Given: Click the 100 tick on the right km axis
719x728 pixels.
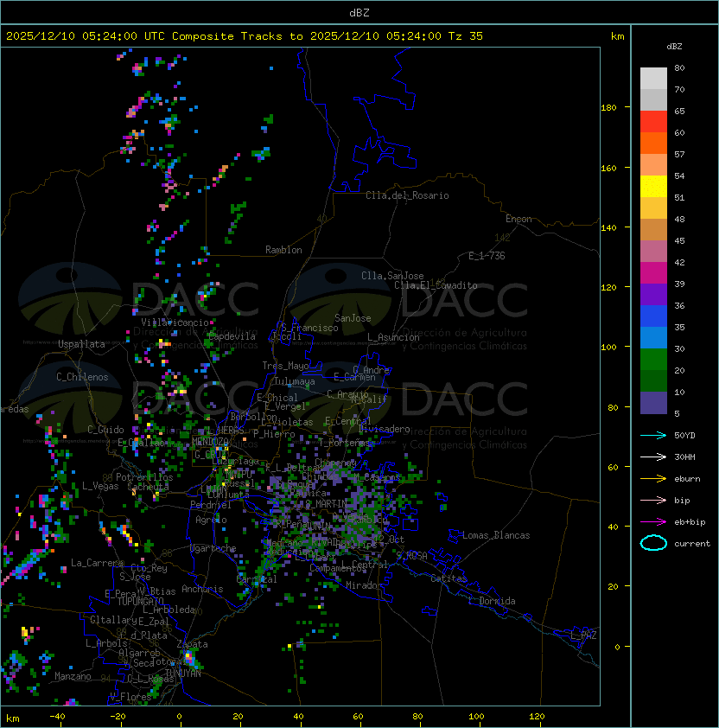Looking at the screenshot, I should (x=608, y=348).
